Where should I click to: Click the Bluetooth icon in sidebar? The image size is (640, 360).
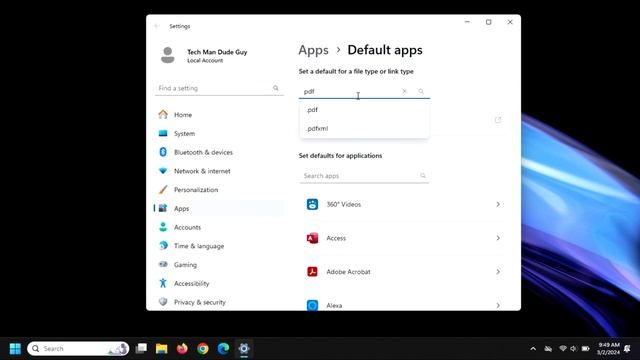pos(163,152)
